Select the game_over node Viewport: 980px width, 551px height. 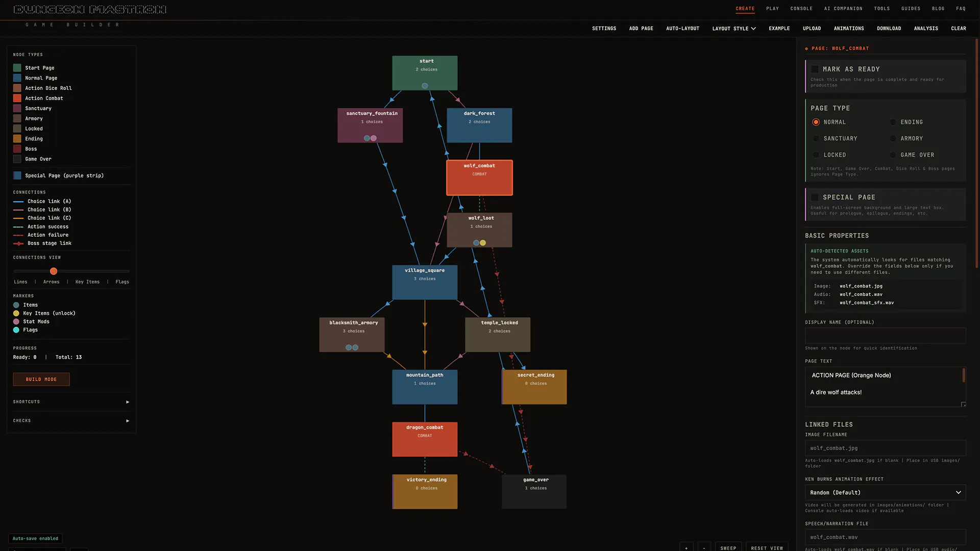coord(534,491)
